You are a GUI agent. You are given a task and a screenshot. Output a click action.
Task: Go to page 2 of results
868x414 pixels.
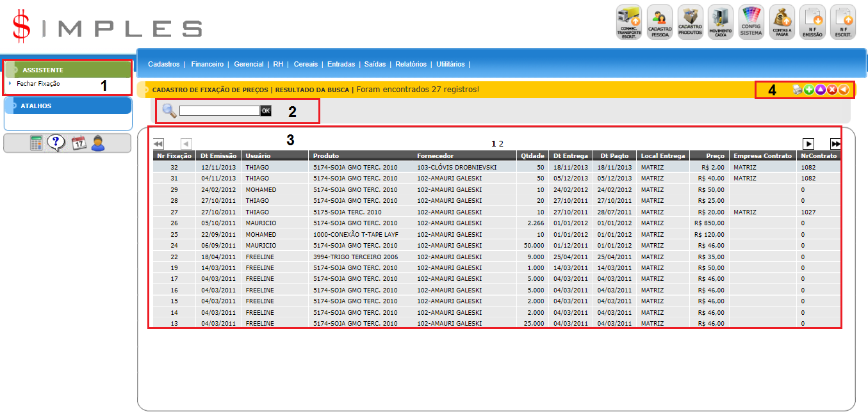[501, 144]
